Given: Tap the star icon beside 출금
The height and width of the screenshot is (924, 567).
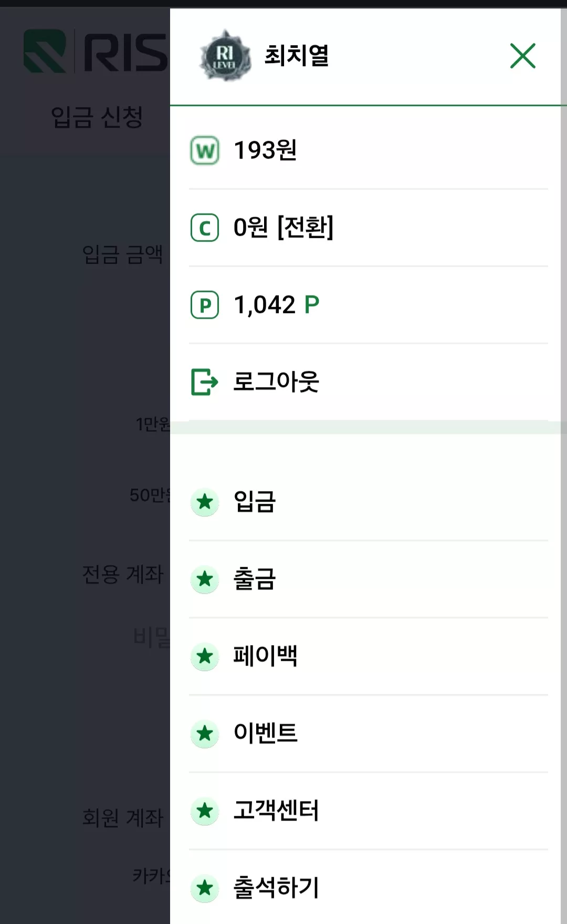Looking at the screenshot, I should pyautogui.click(x=205, y=579).
